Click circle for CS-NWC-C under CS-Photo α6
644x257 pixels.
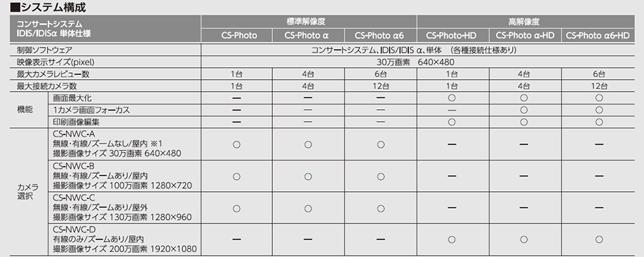[381, 208]
